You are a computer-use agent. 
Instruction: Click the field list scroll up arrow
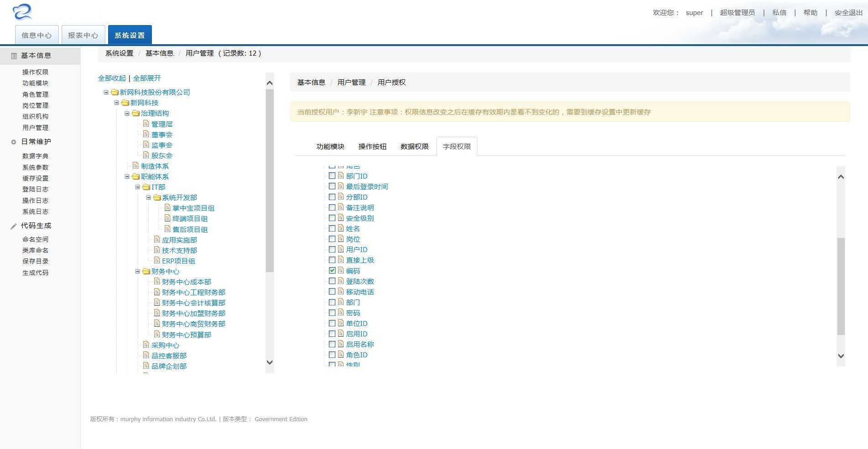841,177
